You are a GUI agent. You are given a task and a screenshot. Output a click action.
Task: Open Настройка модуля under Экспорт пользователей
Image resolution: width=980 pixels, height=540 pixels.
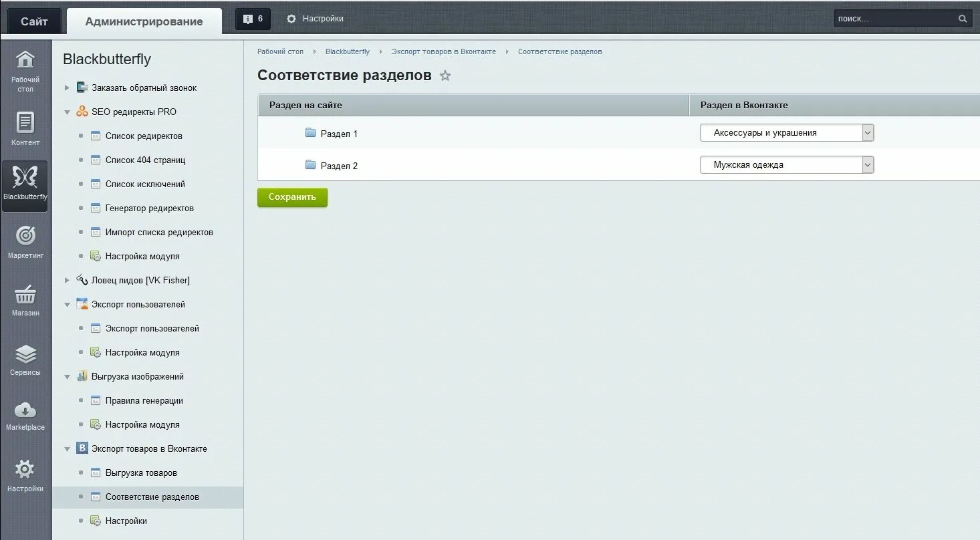142,352
